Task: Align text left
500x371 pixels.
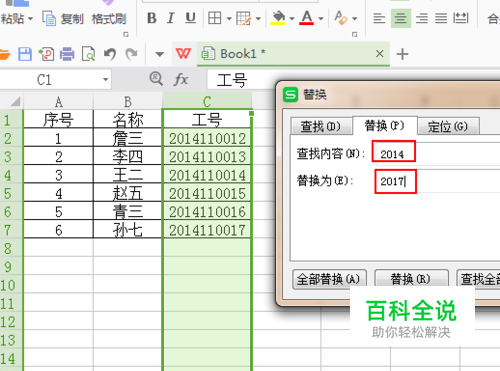Action: click(379, 18)
